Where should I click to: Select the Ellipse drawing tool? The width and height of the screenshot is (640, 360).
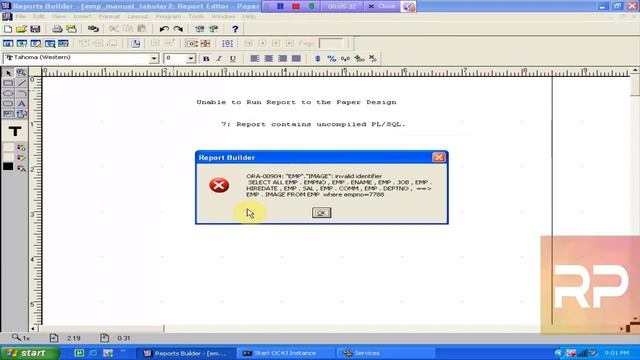(8, 93)
